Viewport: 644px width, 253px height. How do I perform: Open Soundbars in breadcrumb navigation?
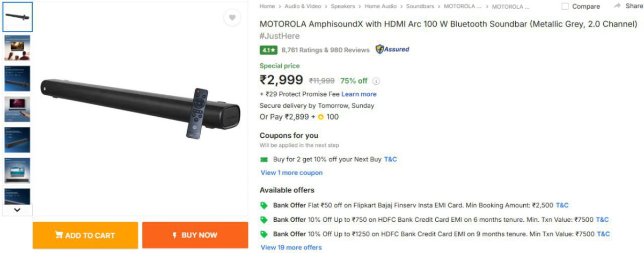pyautogui.click(x=420, y=6)
